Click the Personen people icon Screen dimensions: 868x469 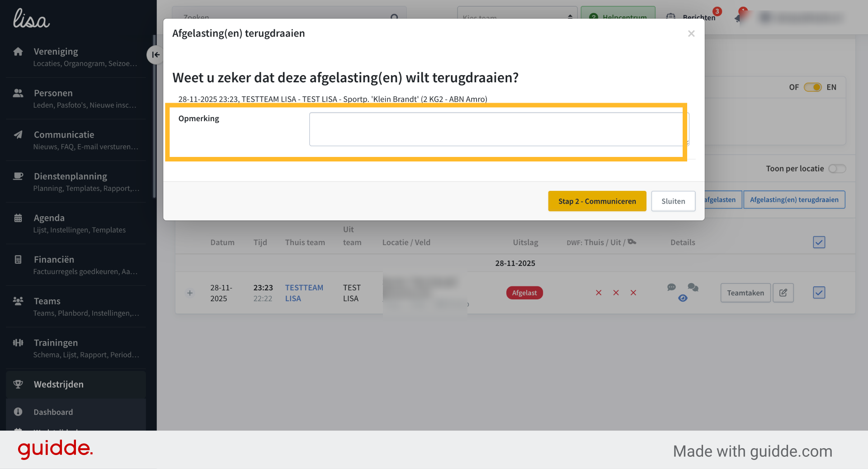(x=18, y=93)
